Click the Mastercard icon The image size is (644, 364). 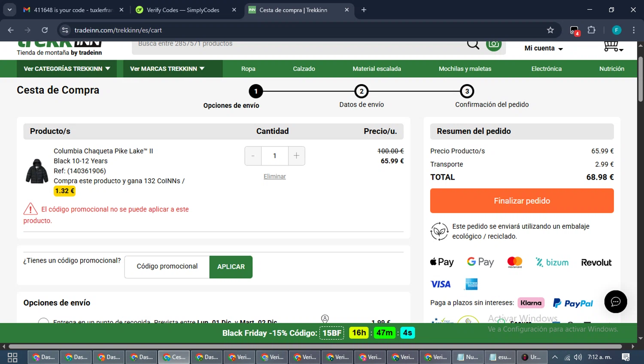pyautogui.click(x=514, y=262)
